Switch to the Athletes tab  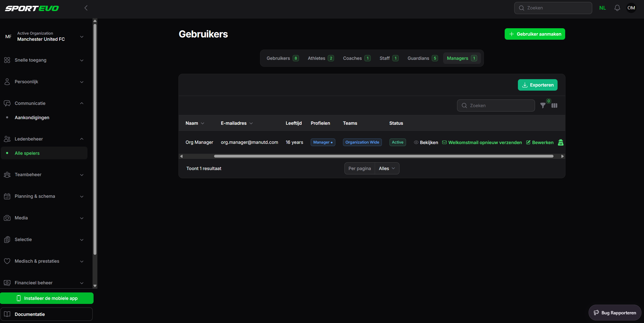pos(321,58)
